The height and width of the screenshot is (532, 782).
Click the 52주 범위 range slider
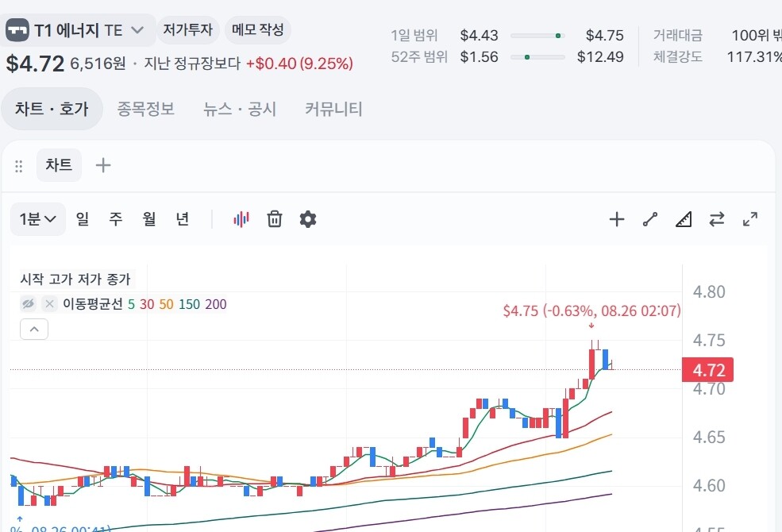[537, 57]
